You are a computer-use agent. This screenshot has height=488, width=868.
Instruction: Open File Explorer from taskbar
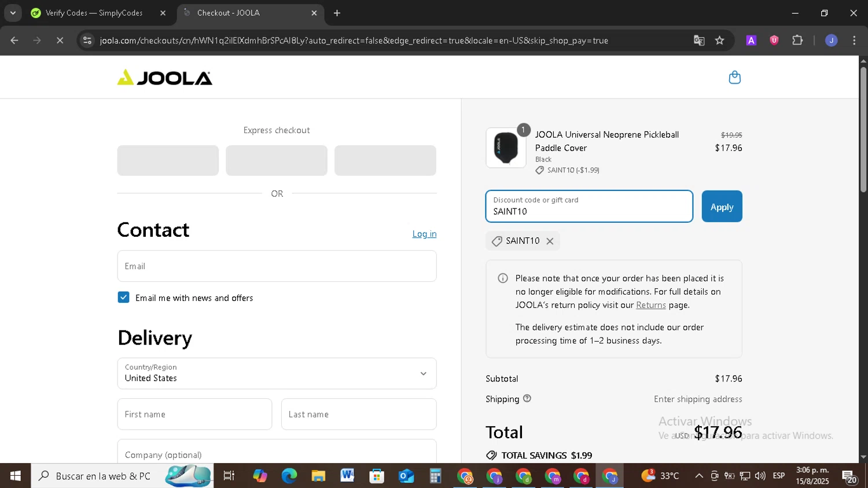[x=318, y=476]
